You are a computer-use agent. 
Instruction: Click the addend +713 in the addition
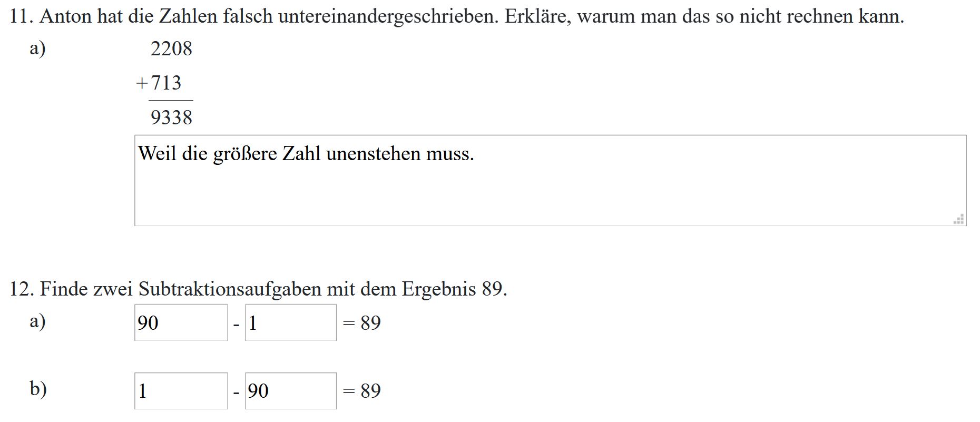[x=159, y=83]
